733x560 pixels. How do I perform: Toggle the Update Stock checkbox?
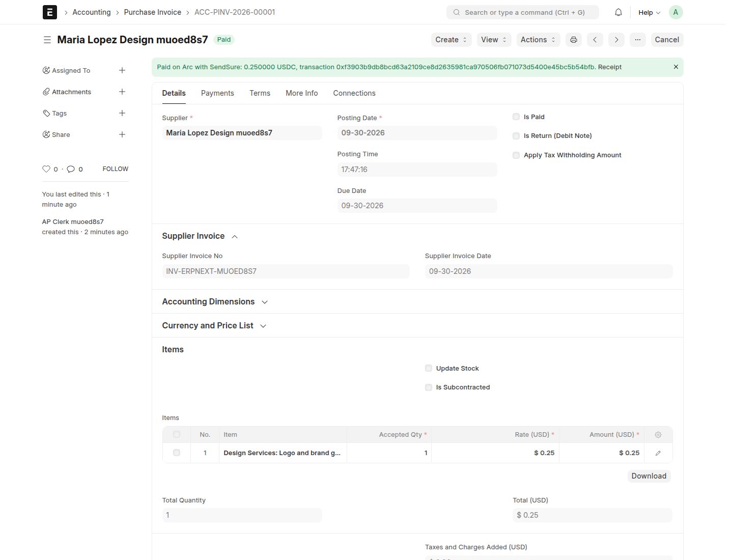coord(429,368)
